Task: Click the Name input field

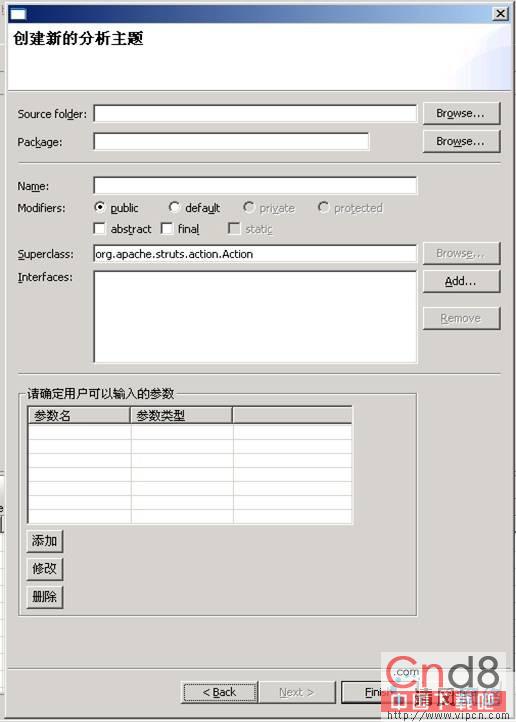Action: point(255,186)
